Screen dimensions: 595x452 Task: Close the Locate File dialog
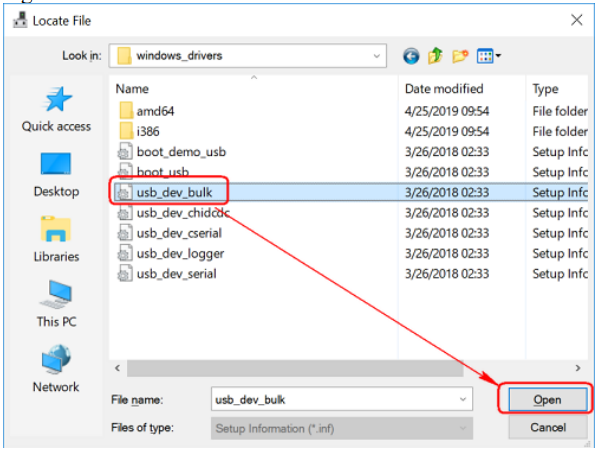tap(576, 20)
